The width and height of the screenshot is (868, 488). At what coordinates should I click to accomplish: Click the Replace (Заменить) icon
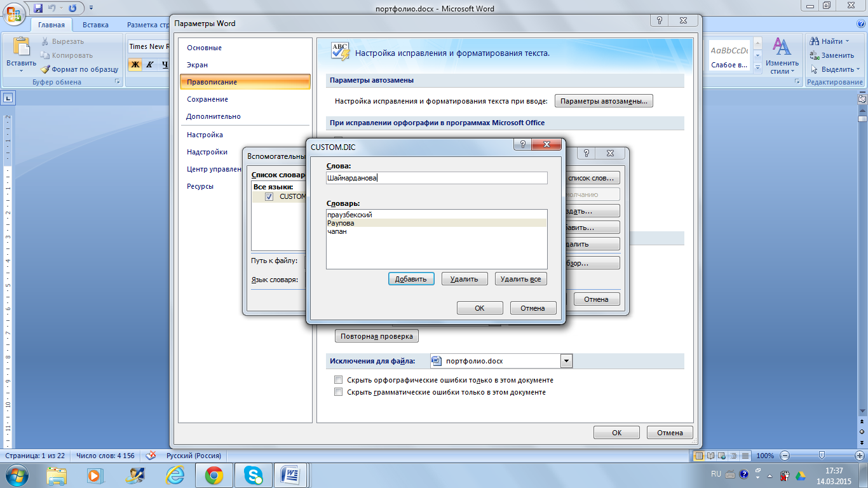[815, 55]
